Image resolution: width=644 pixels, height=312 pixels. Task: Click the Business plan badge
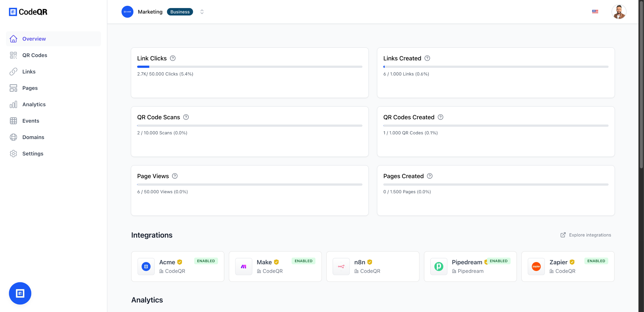[x=180, y=12]
